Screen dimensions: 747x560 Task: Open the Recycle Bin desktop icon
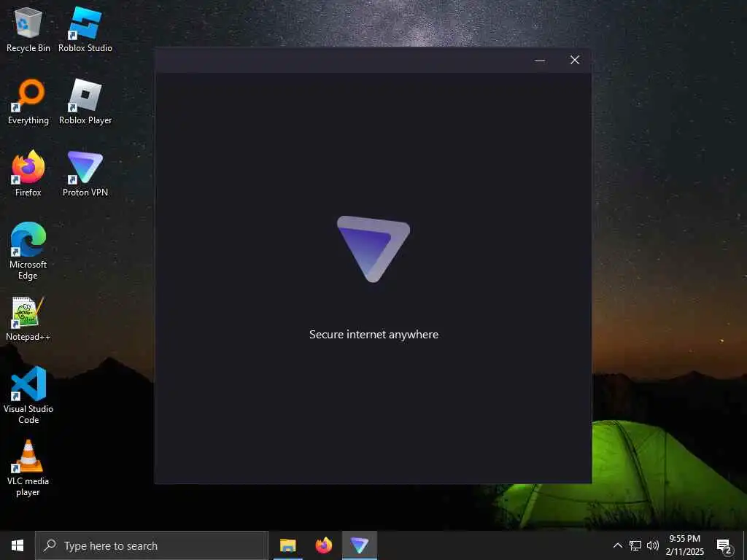click(28, 29)
